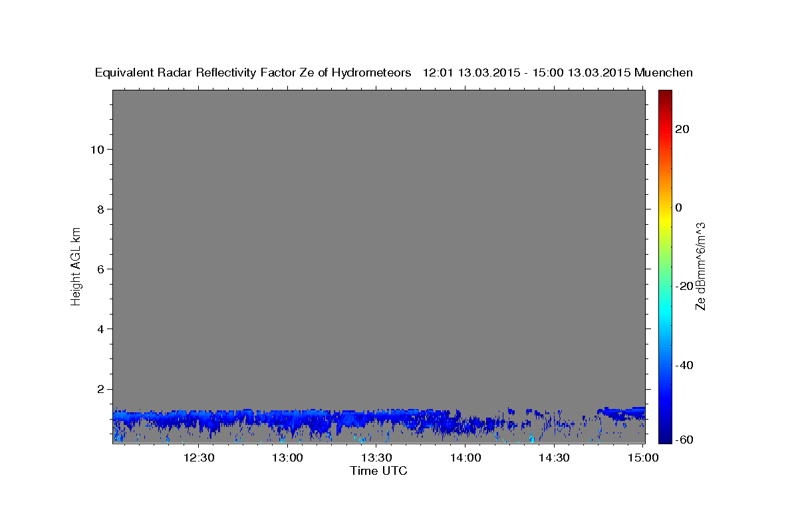
Task: Click the colorbar label 0
Action: coord(679,207)
